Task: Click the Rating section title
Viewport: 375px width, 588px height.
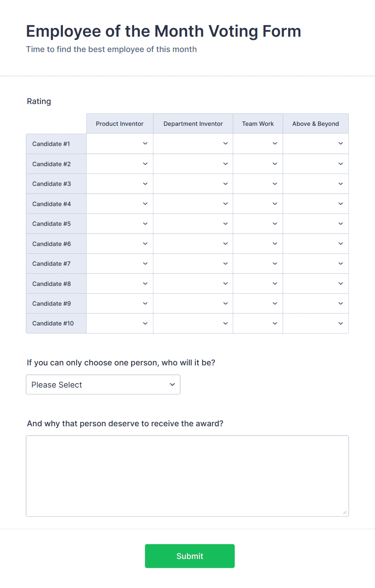Action: (x=39, y=101)
